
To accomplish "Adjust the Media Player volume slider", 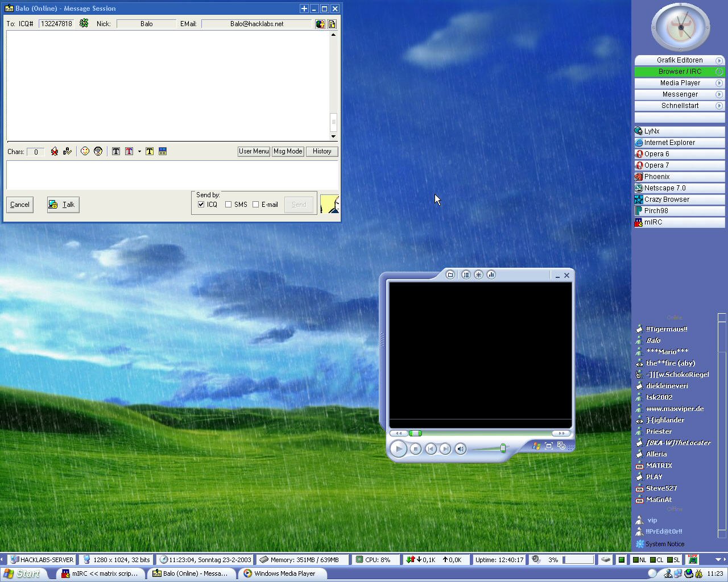I will coord(503,449).
